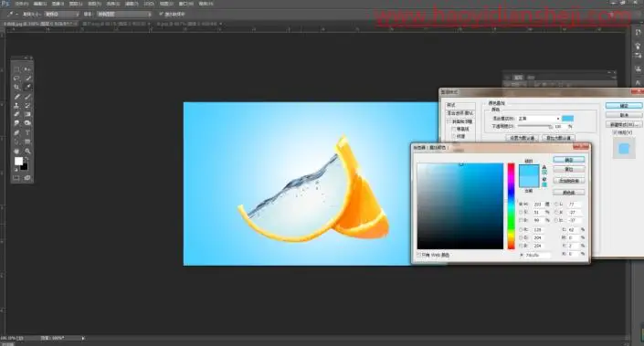The width and height of the screenshot is (644, 346).
Task: Select the Rectangular Marquee tool
Action: click(x=16, y=69)
